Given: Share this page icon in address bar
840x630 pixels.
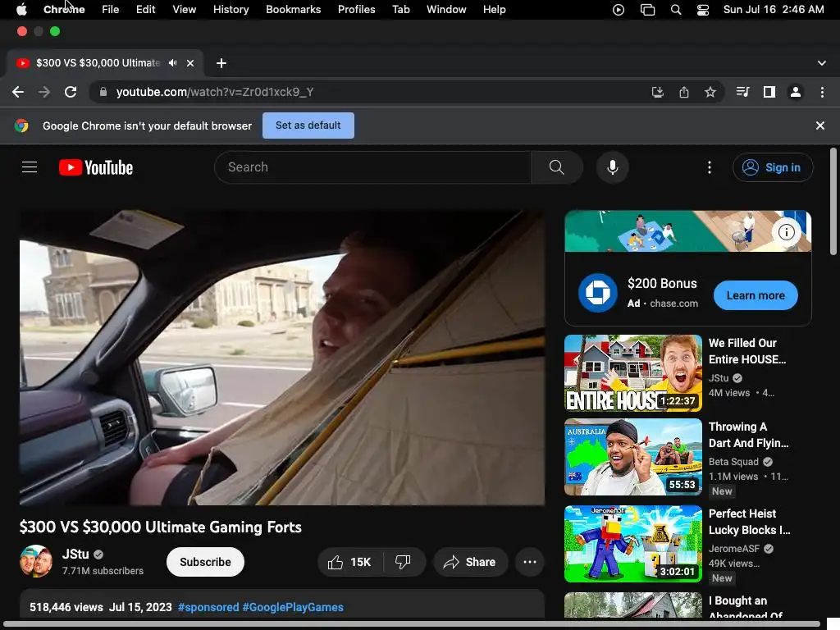Looking at the screenshot, I should pos(683,92).
